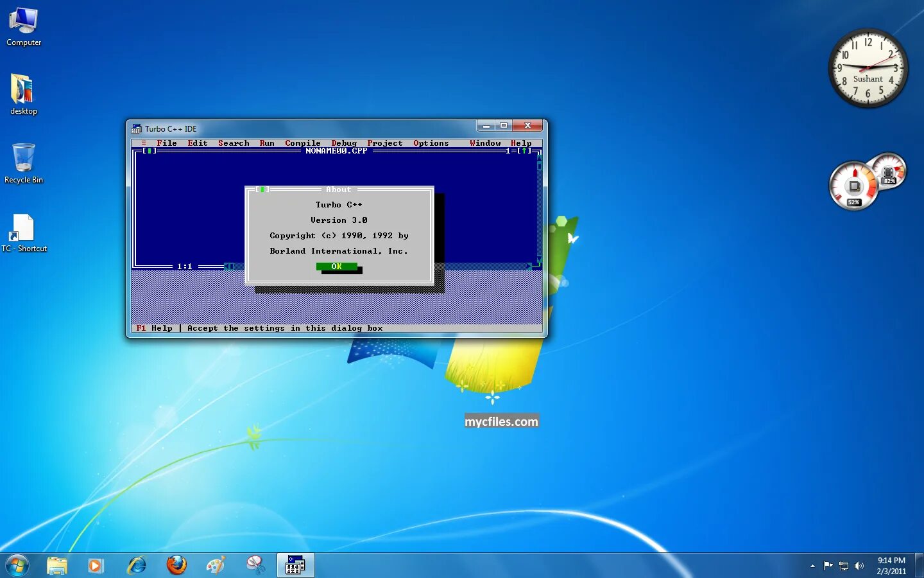Launch Paint from the taskbar
The image size is (924, 578).
coord(216,565)
